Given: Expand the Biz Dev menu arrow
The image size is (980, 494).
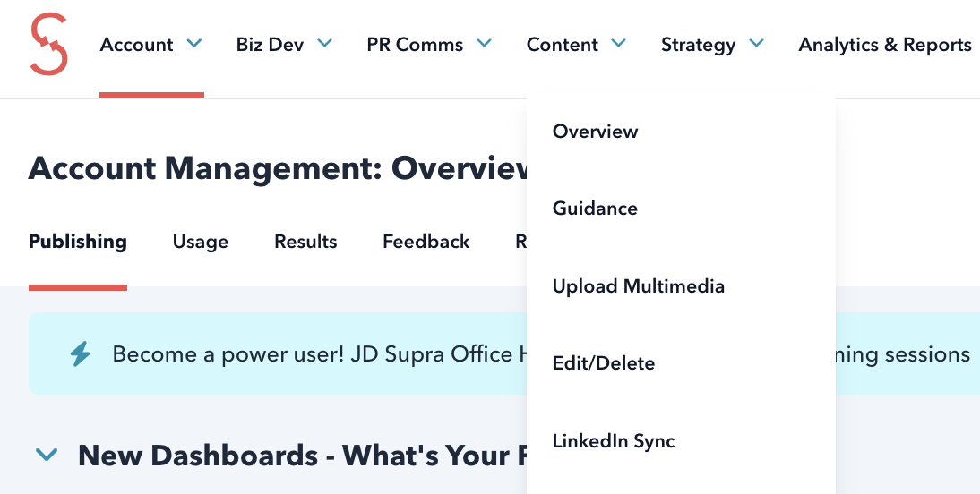Looking at the screenshot, I should click(325, 43).
